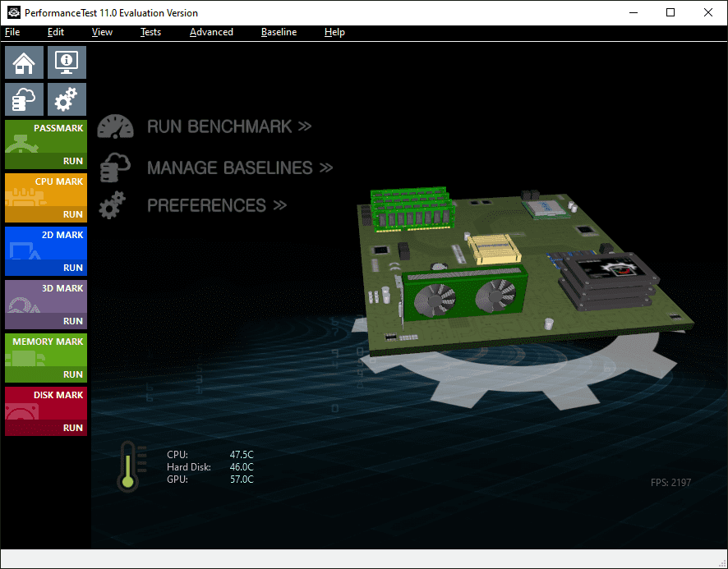Click the RUN BENCHMARK link

[229, 126]
